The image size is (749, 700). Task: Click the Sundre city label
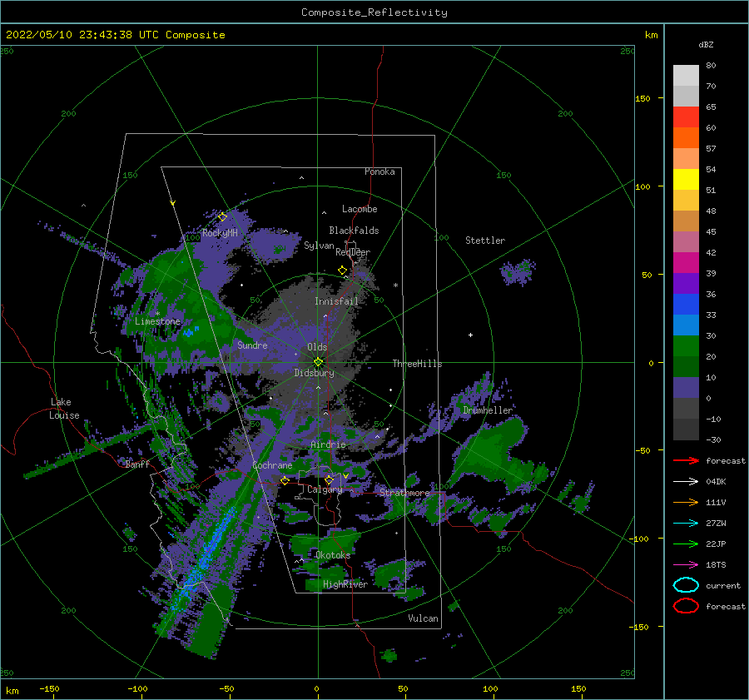[x=252, y=345]
